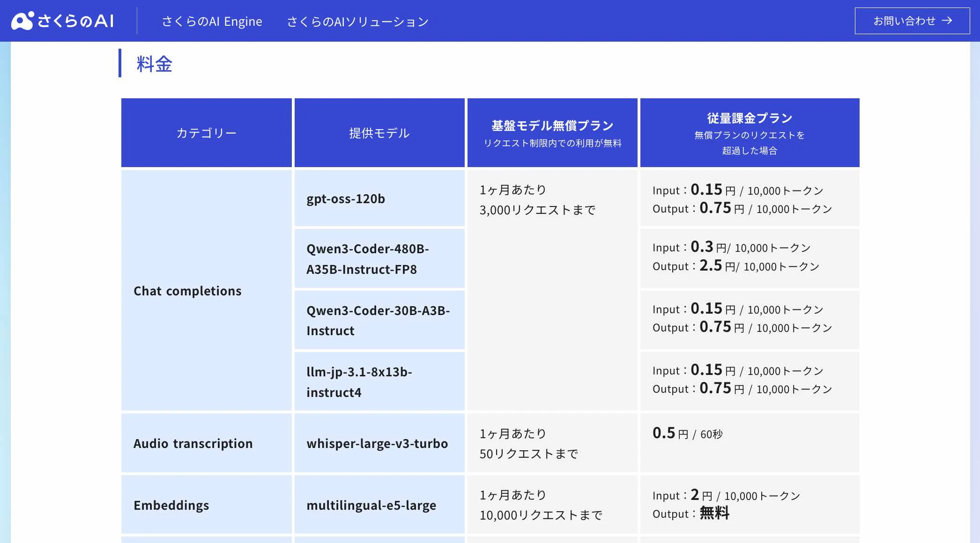Click the 提供モデル column header

(x=379, y=133)
